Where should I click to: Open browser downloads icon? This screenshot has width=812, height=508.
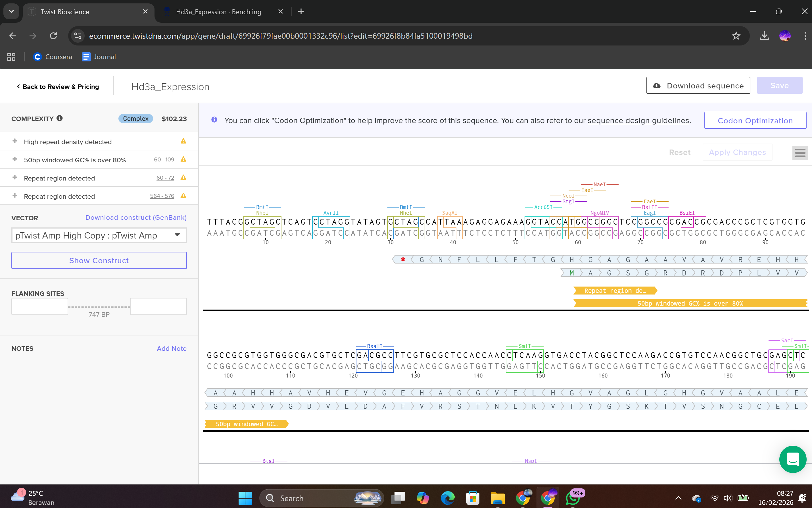(764, 36)
